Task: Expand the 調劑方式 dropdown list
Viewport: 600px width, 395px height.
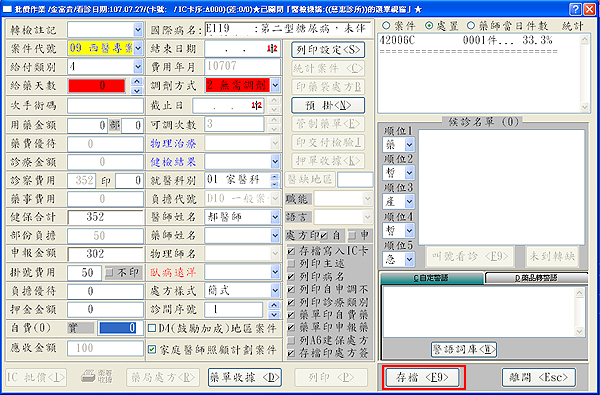Action: 275,85
